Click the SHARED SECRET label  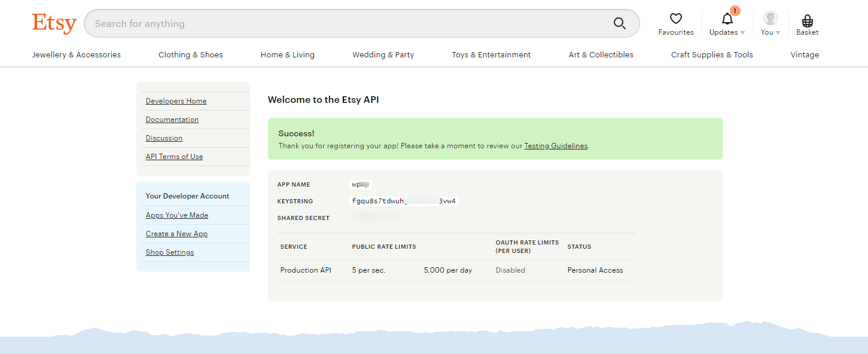303,218
